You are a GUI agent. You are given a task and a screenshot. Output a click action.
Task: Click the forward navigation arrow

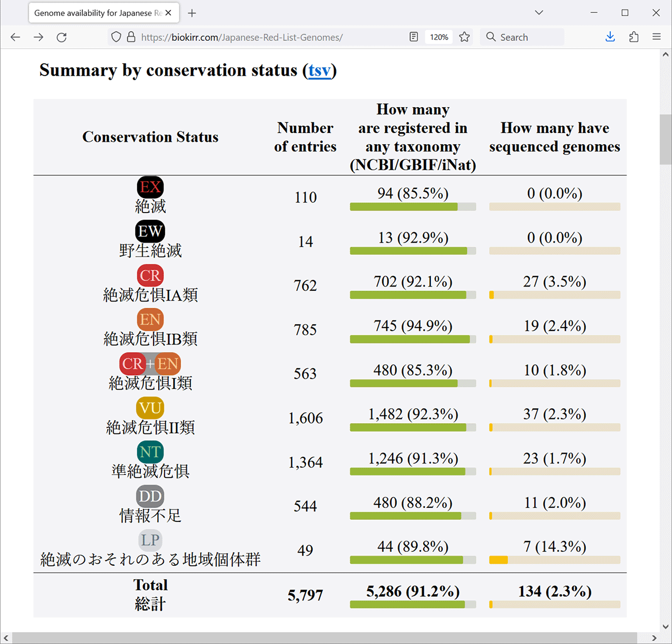pyautogui.click(x=38, y=37)
